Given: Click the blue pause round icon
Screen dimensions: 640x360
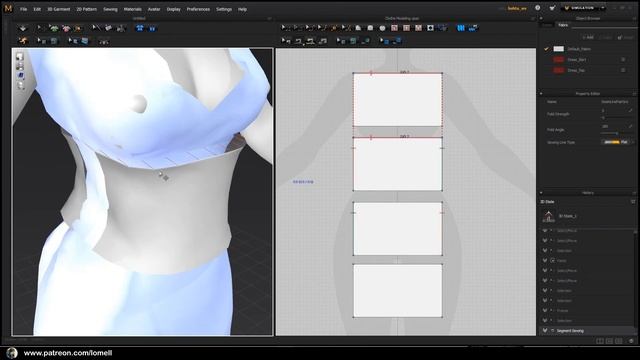Looking at the screenshot, I should pyautogui.click(x=152, y=28).
